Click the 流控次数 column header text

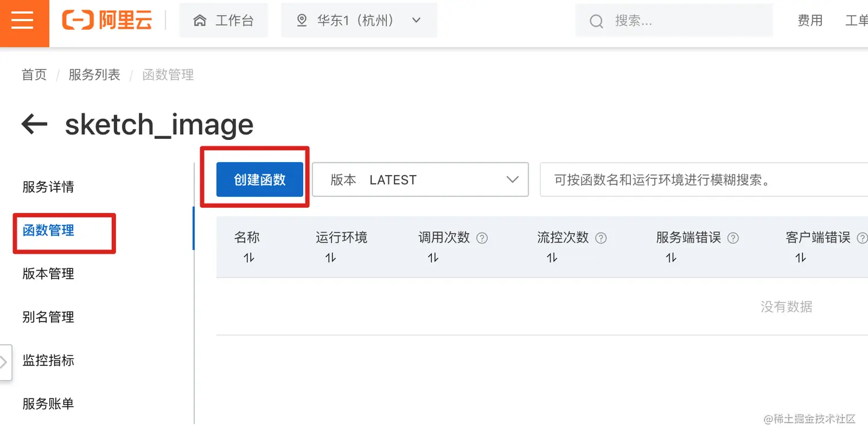(563, 237)
